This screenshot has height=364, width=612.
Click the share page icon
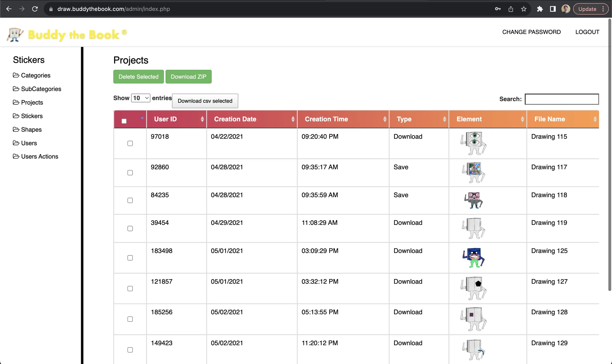[511, 9]
